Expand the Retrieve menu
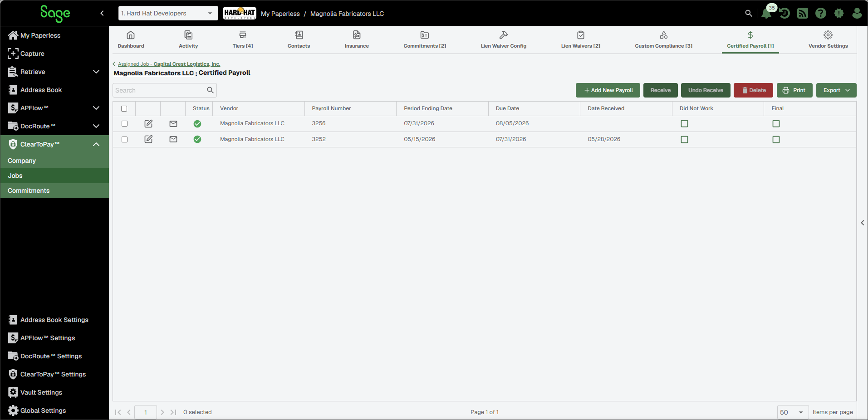Viewport: 868px width, 420px height. [96, 72]
